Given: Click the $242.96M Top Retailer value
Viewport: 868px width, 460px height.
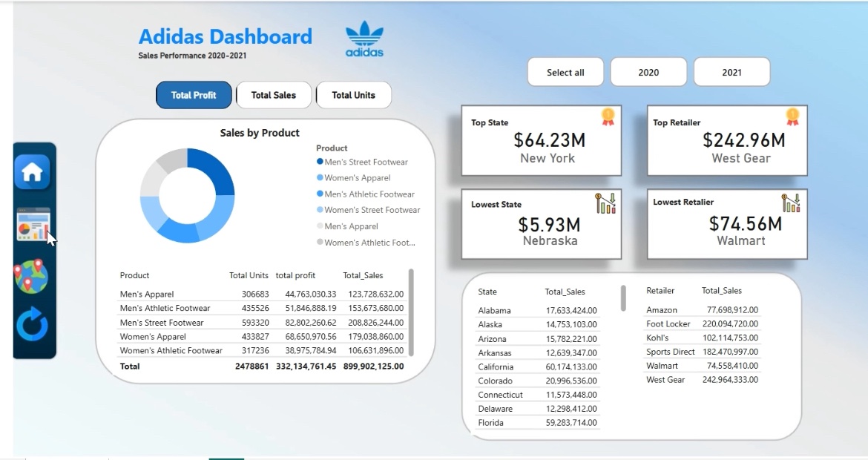Looking at the screenshot, I should [743, 140].
